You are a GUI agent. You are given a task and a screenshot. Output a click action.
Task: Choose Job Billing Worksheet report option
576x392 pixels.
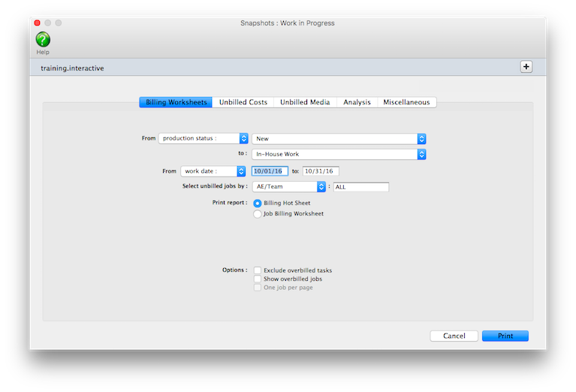click(258, 214)
